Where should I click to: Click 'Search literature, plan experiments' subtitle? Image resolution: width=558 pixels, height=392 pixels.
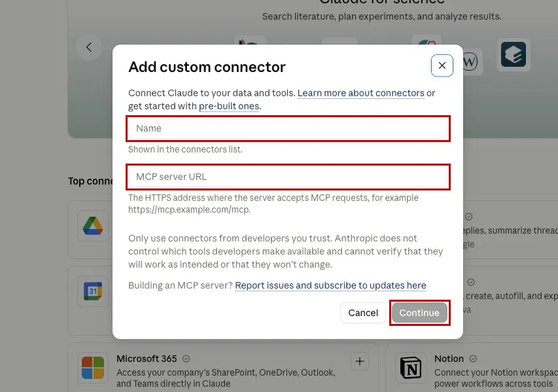381,16
